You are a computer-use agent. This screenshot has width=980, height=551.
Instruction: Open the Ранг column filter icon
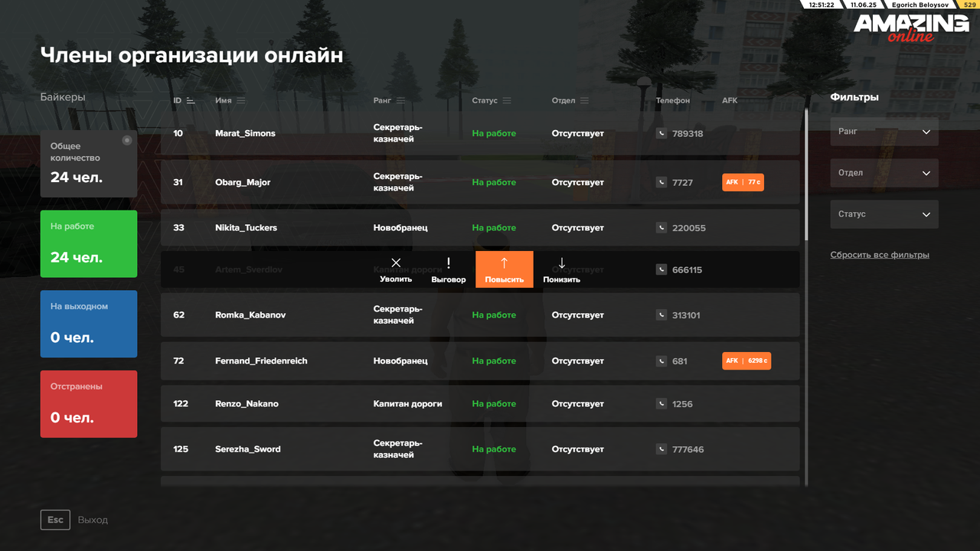click(x=400, y=101)
